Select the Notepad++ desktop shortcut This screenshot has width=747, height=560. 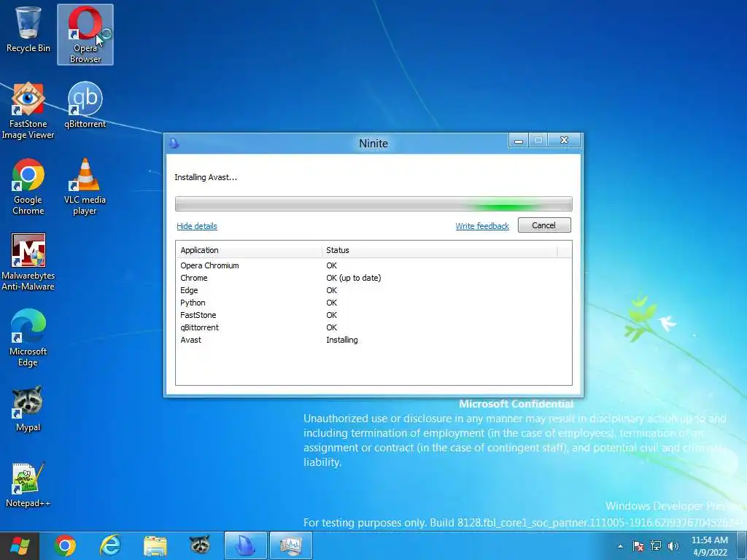pos(28,484)
